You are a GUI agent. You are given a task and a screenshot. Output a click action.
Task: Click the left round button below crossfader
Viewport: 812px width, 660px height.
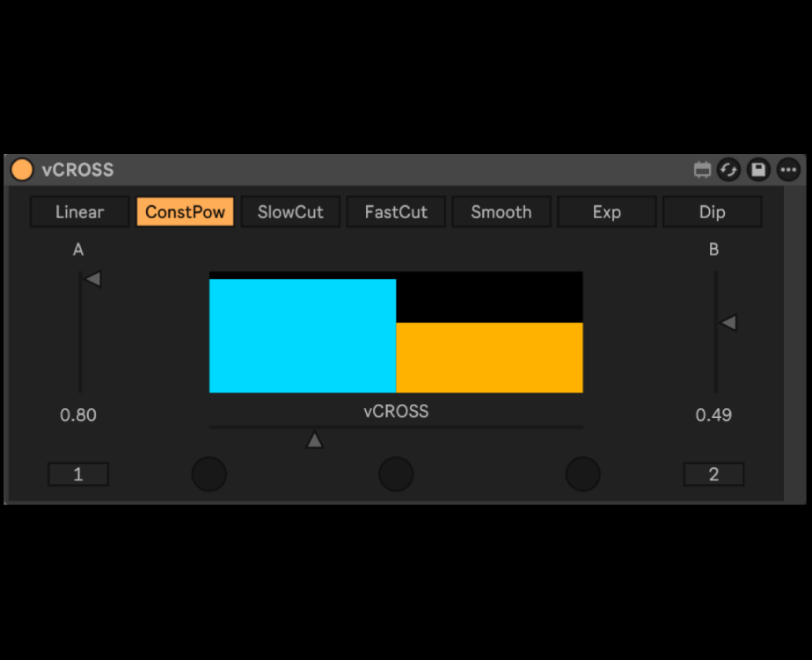pyautogui.click(x=209, y=474)
